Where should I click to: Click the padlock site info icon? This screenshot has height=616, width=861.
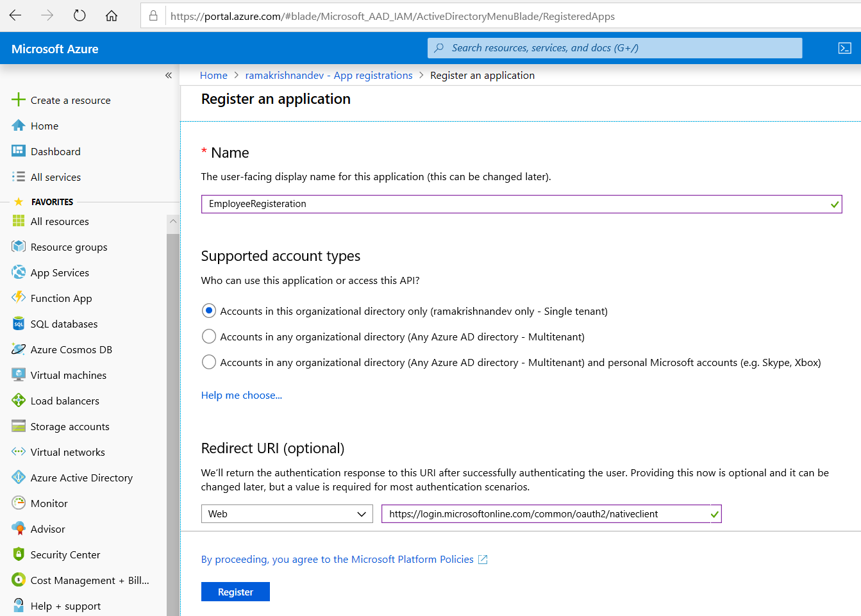pos(153,15)
